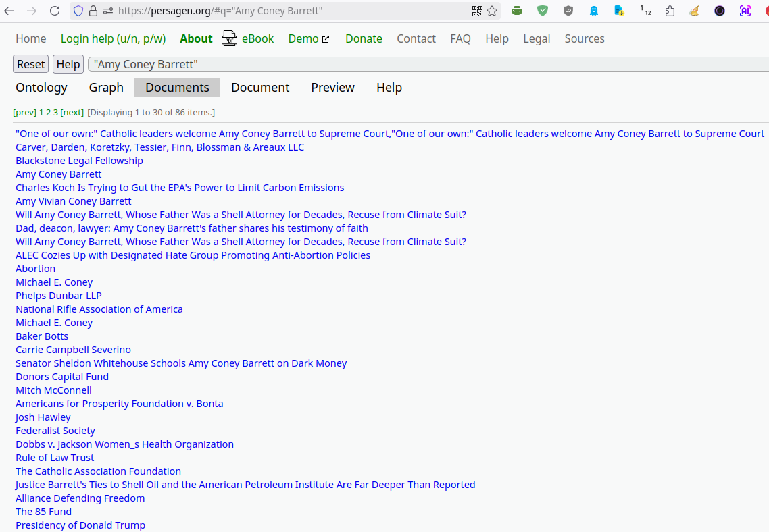Open Amy Vivian Coney Barrett document
The image size is (769, 532).
(74, 201)
